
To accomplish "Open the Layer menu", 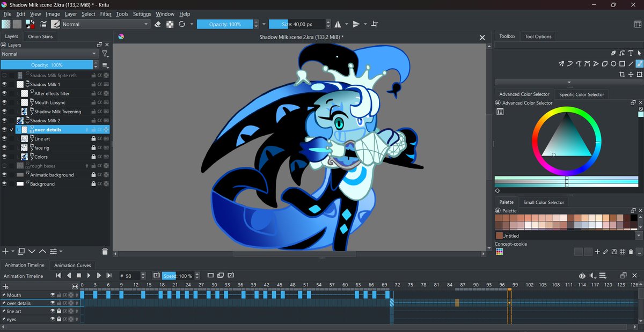I will (71, 14).
